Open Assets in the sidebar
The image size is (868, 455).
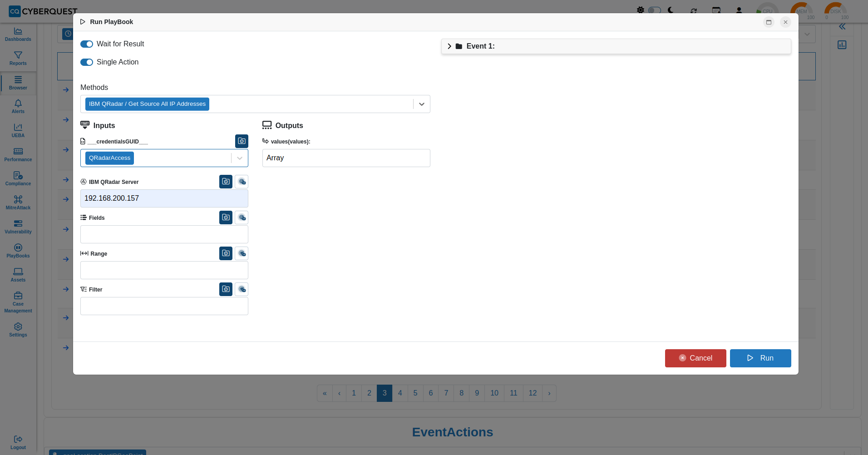18,275
